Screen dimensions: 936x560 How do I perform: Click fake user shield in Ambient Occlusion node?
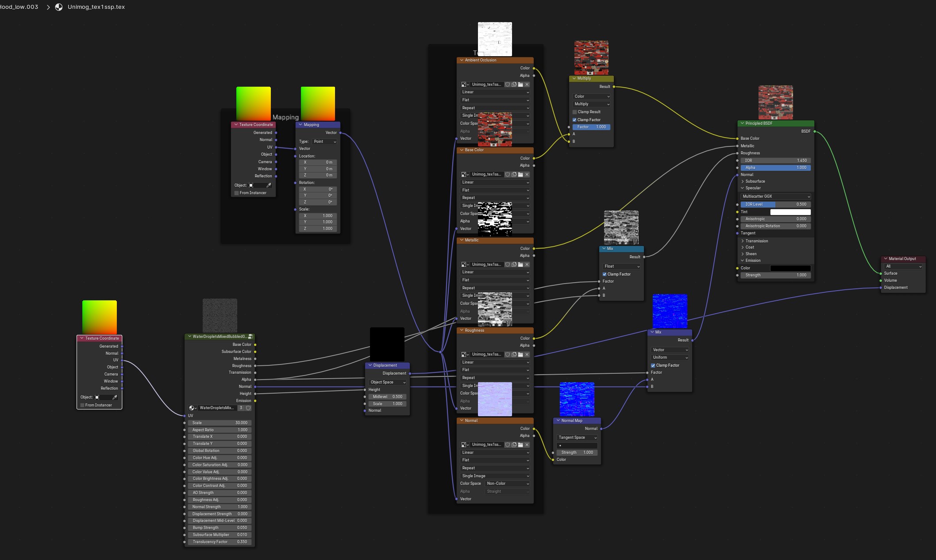[508, 84]
